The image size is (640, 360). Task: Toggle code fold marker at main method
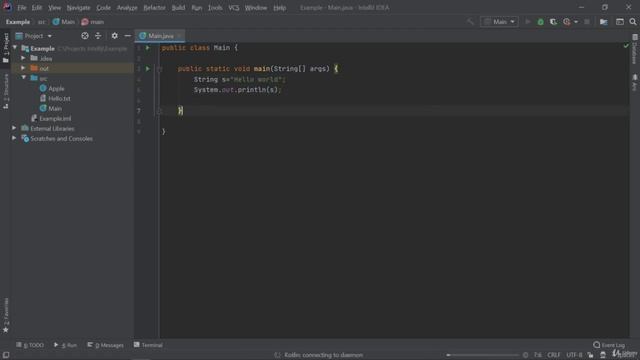pos(160,69)
